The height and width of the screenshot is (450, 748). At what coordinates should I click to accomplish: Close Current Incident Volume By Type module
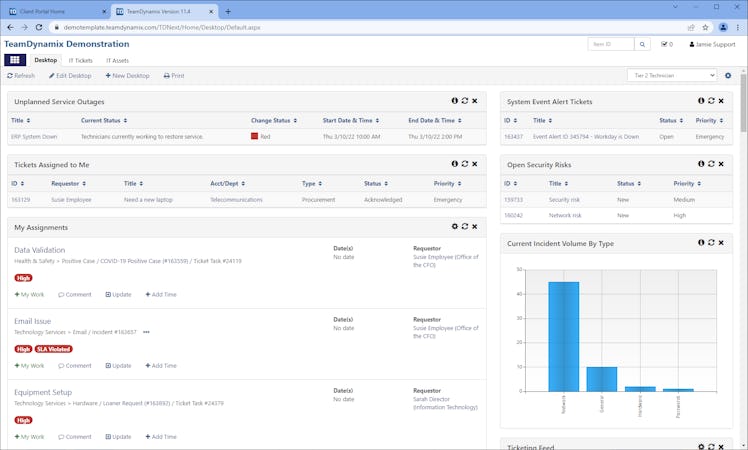click(721, 242)
